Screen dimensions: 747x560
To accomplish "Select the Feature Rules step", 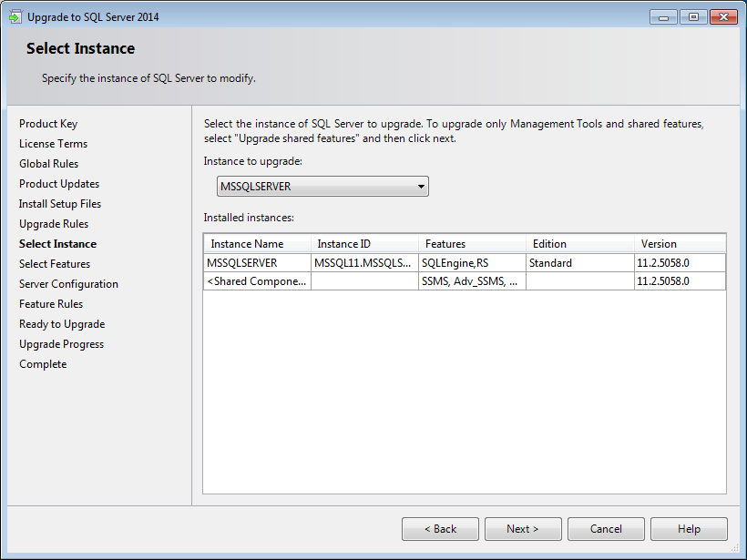I will pyautogui.click(x=51, y=304).
